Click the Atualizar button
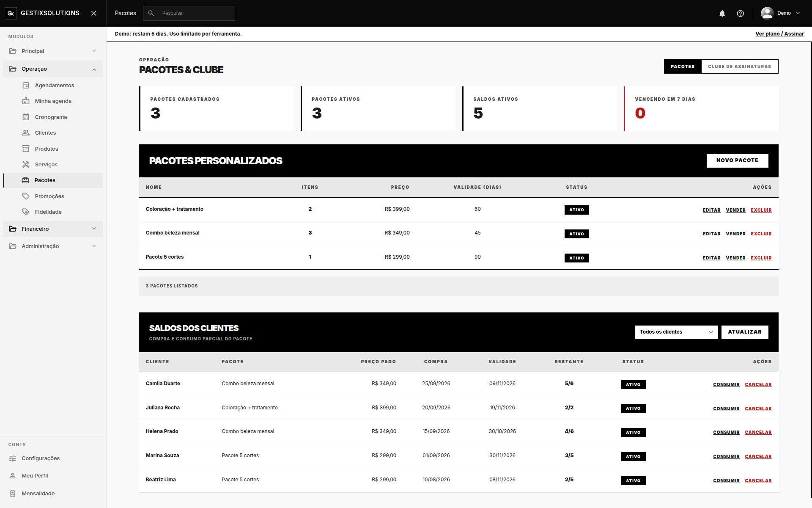Screen dimensions: 812x508 pyautogui.click(x=745, y=332)
